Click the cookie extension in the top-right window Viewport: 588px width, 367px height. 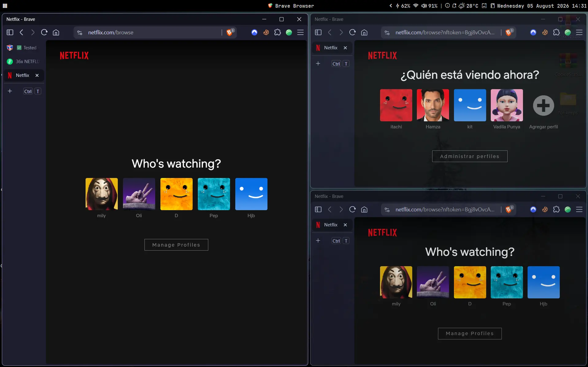coord(545,32)
